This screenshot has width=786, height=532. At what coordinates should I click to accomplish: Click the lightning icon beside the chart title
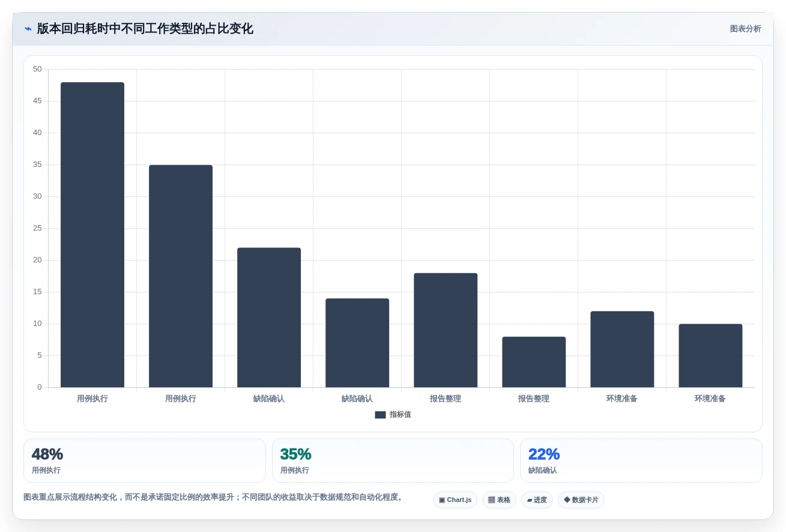[x=28, y=29]
